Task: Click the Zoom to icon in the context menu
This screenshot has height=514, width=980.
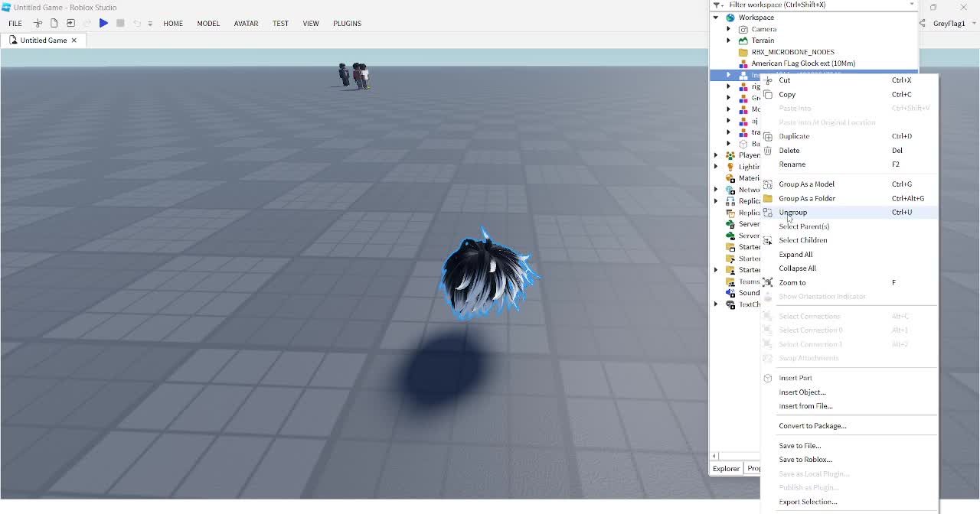Action: click(768, 282)
